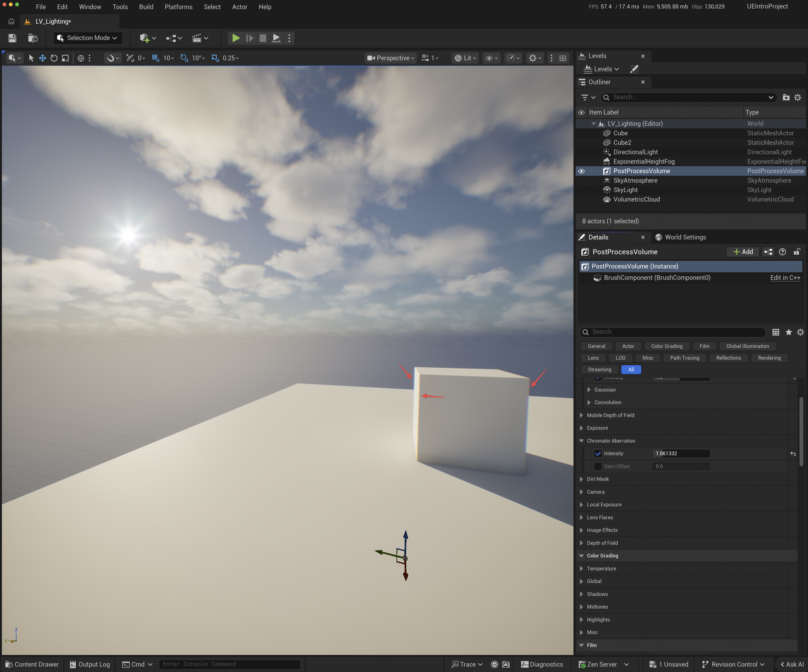808x672 pixels.
Task: Click the Start Offset value slider
Action: point(681,467)
